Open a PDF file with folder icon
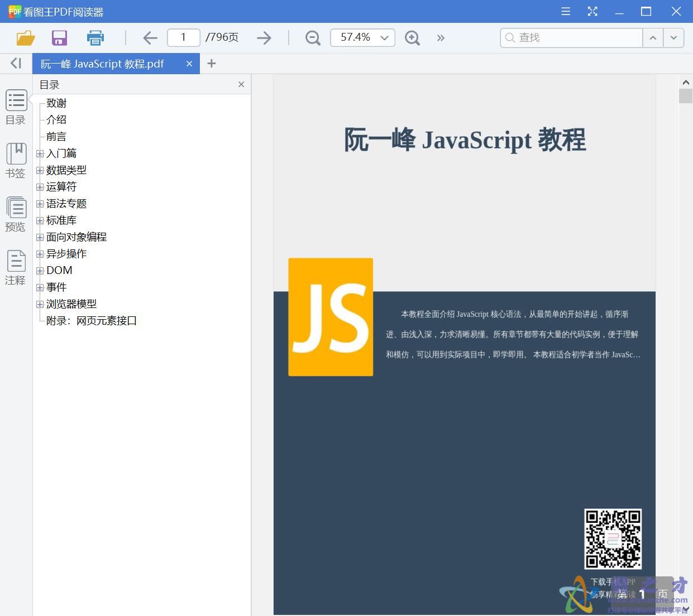This screenshot has width=693, height=616. 25,37
